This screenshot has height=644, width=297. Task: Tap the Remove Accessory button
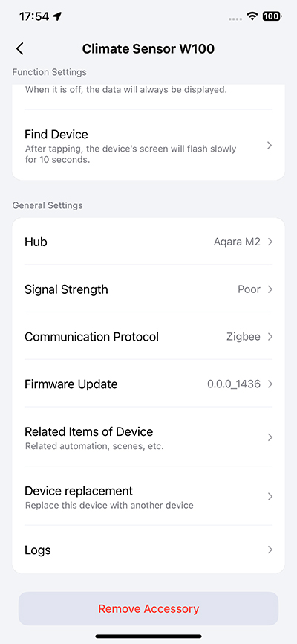pyautogui.click(x=148, y=608)
